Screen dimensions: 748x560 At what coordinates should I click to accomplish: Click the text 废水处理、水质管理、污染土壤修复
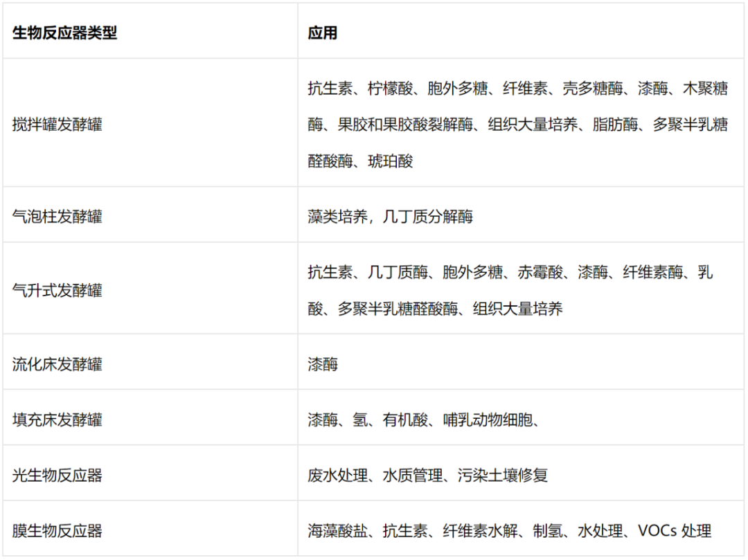(428, 475)
